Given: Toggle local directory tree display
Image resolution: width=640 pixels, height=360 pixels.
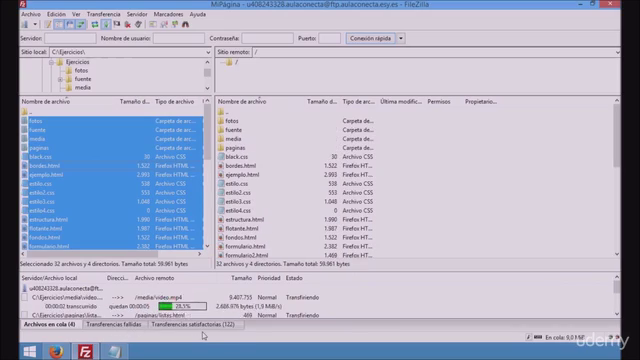Looking at the screenshot, I should point(59,24).
